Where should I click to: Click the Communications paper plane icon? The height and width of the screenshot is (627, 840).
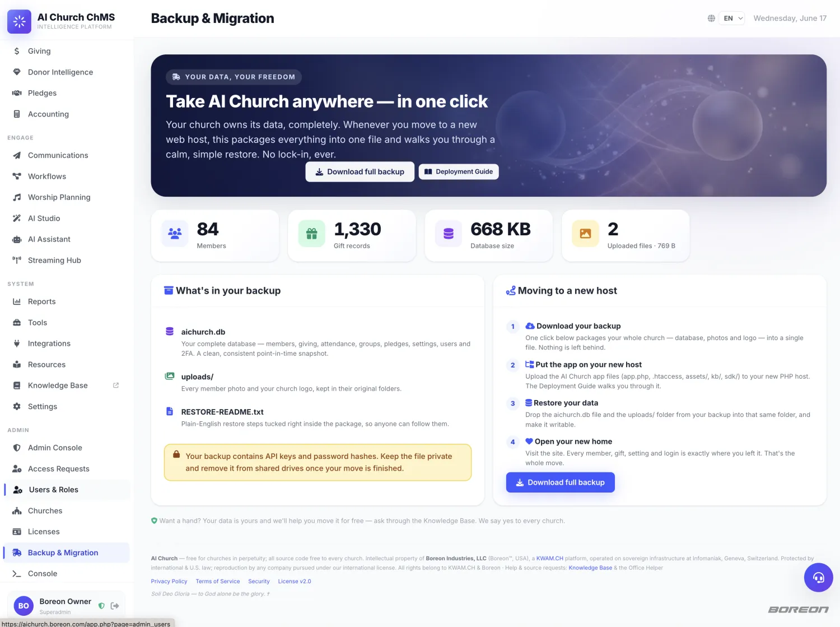coord(17,155)
